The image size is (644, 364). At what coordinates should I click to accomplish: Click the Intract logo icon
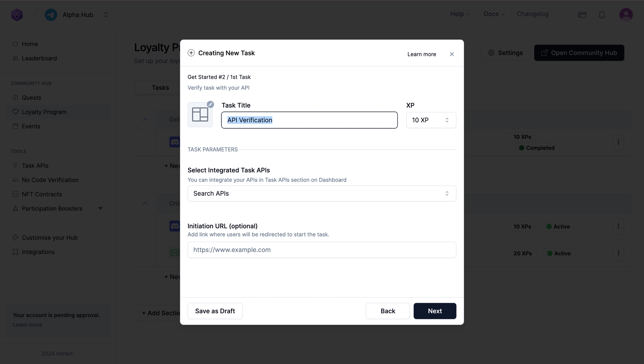click(x=17, y=15)
